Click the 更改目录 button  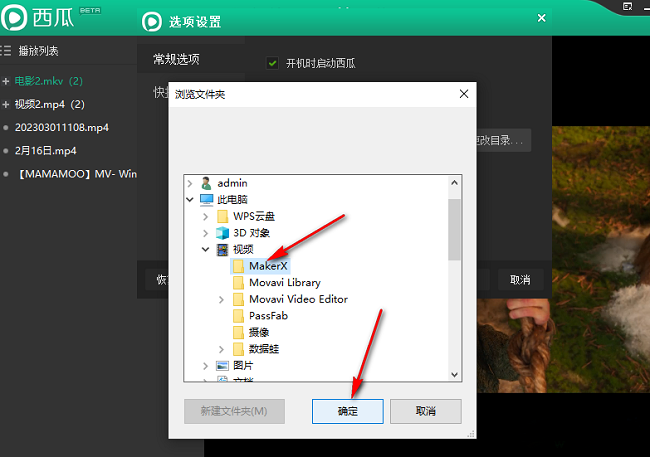click(x=503, y=140)
